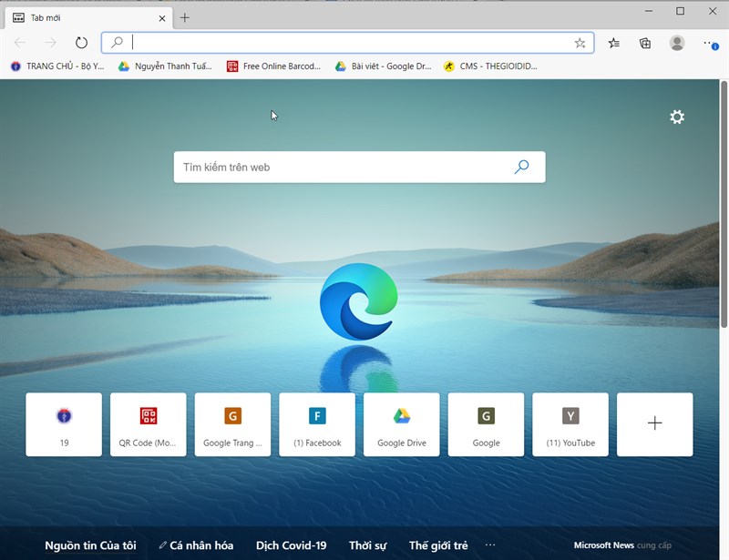Open the Google Drive quick link tile
This screenshot has width=729, height=560.
point(401,423)
